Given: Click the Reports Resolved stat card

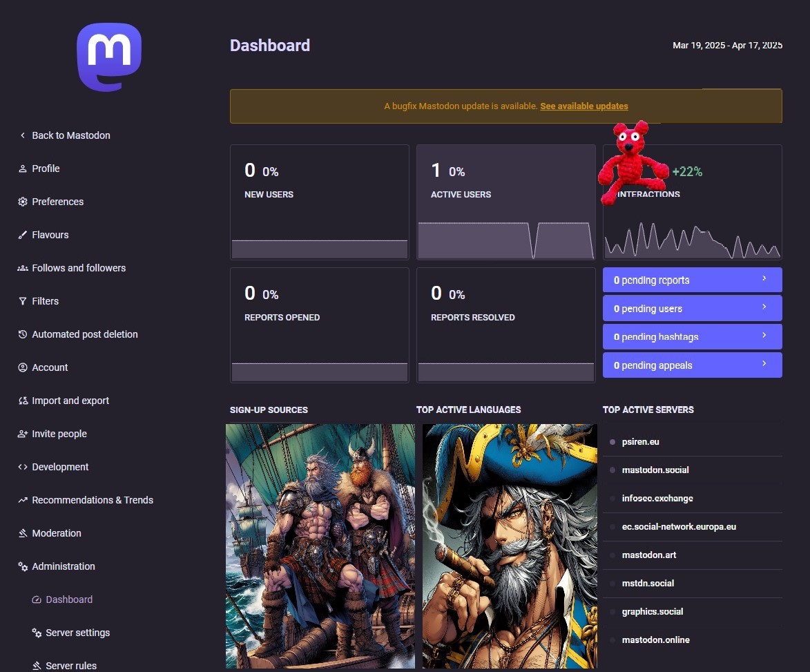Looking at the screenshot, I should click(x=505, y=325).
